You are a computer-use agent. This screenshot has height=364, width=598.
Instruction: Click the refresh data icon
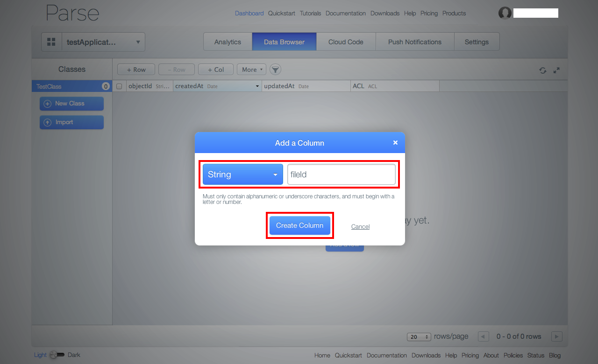point(542,70)
